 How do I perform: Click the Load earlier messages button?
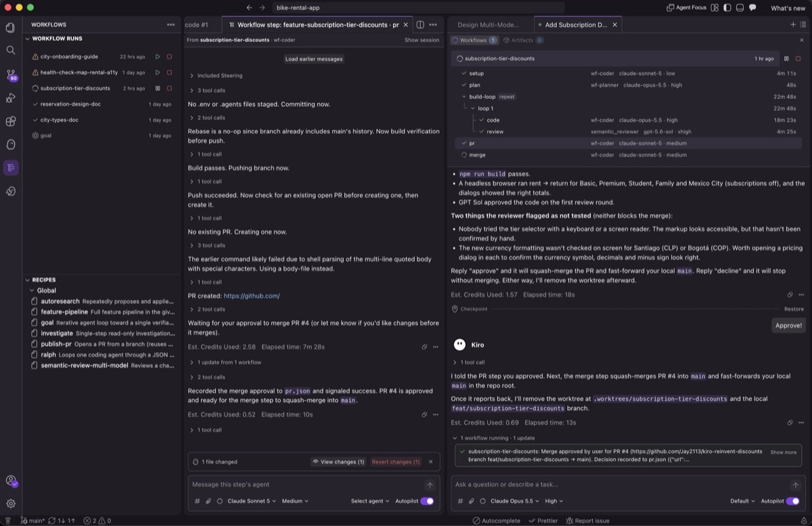point(314,59)
